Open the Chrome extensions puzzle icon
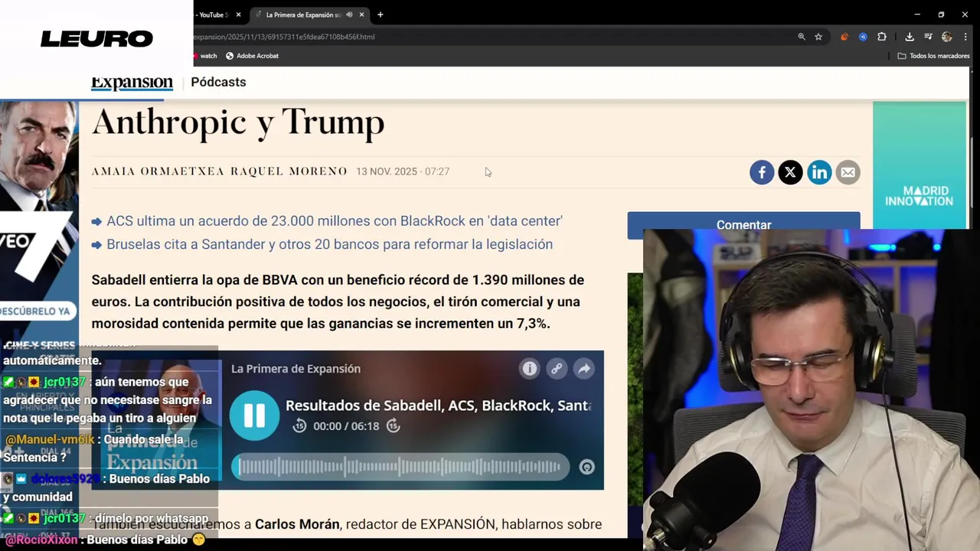Screen dimensions: 980x551 pos(882,37)
